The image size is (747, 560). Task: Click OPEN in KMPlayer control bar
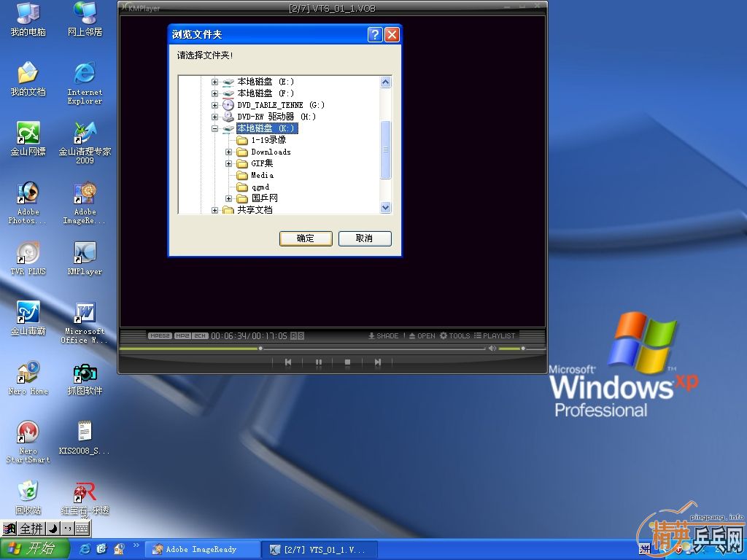click(x=422, y=335)
